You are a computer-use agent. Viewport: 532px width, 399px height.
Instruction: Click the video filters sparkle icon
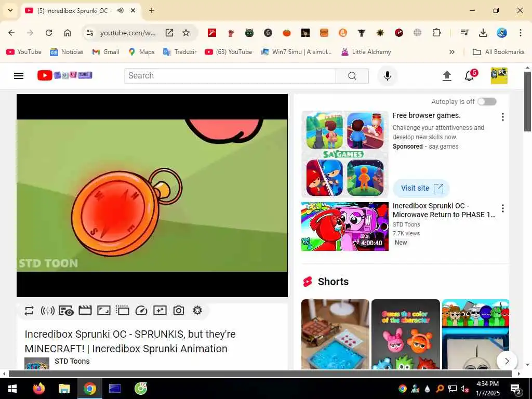click(x=160, y=311)
